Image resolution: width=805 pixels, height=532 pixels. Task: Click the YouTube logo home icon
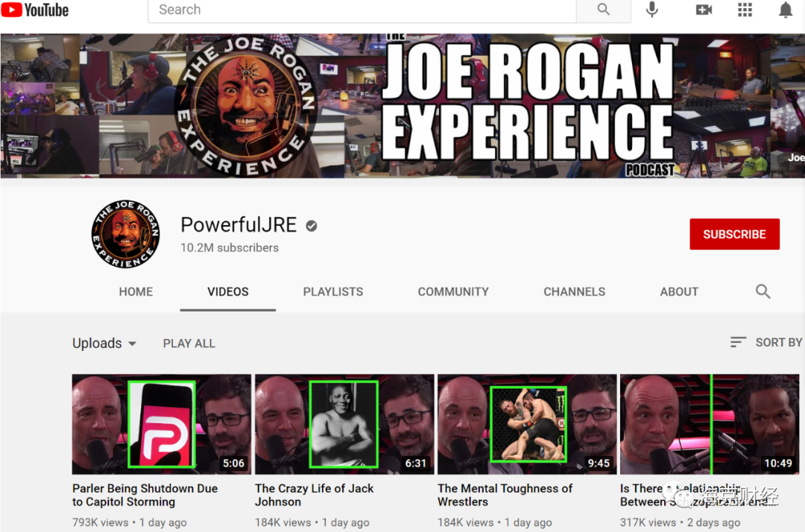[x=35, y=10]
